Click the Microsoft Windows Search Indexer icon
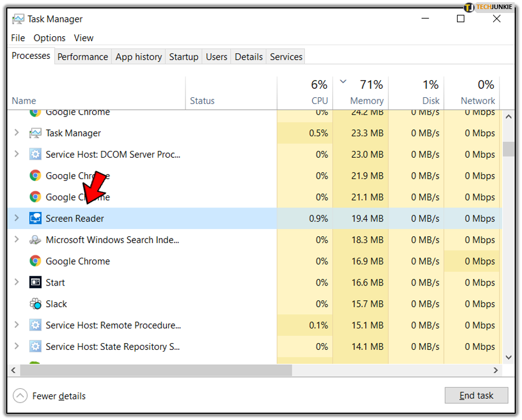This screenshot has width=522, height=420. point(35,240)
